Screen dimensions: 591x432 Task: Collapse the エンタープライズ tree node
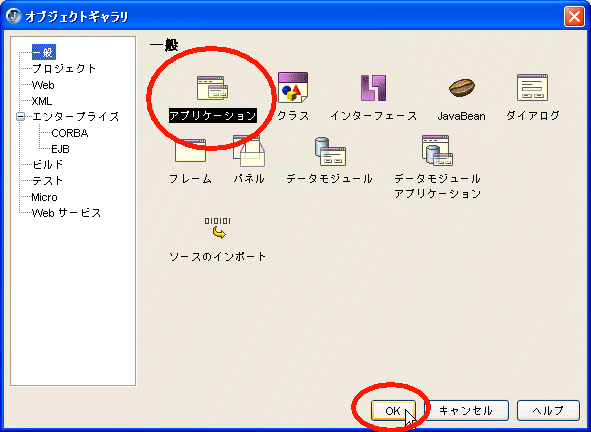[x=21, y=116]
